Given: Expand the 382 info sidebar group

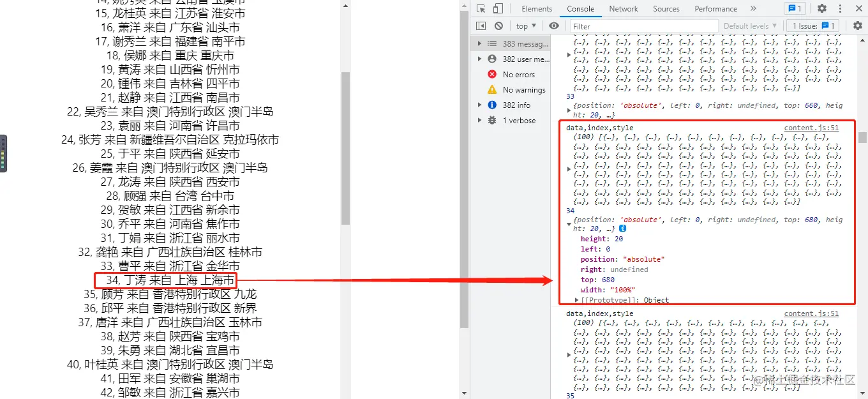Looking at the screenshot, I should tap(480, 105).
